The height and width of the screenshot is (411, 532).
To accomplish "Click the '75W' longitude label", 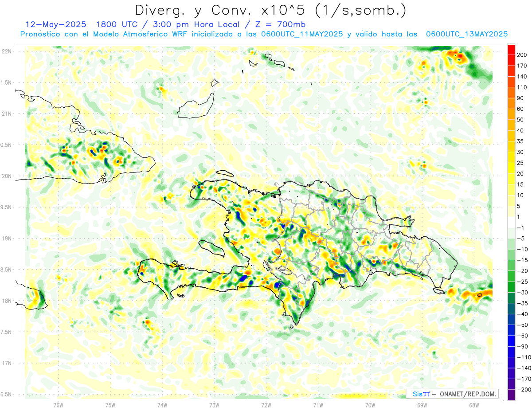I will point(110,405).
